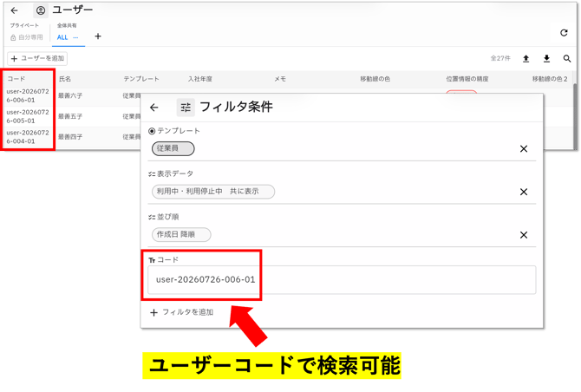Click the filter sliders icon
The image size is (581, 392).
pos(186,108)
